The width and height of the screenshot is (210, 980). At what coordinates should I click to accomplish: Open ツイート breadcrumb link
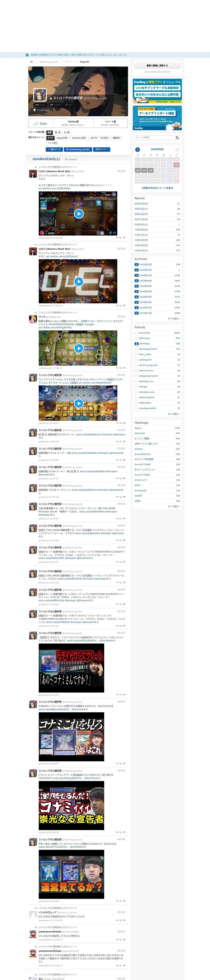[69, 62]
